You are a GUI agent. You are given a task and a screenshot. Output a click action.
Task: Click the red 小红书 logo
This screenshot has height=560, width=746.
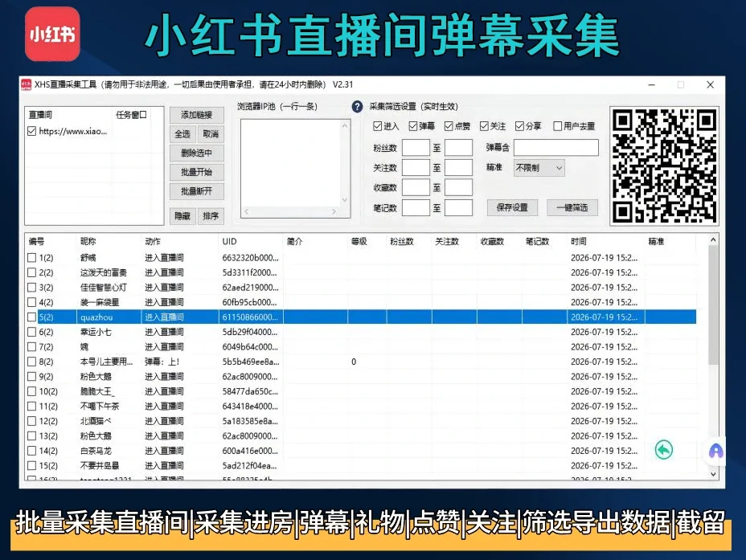click(x=52, y=35)
